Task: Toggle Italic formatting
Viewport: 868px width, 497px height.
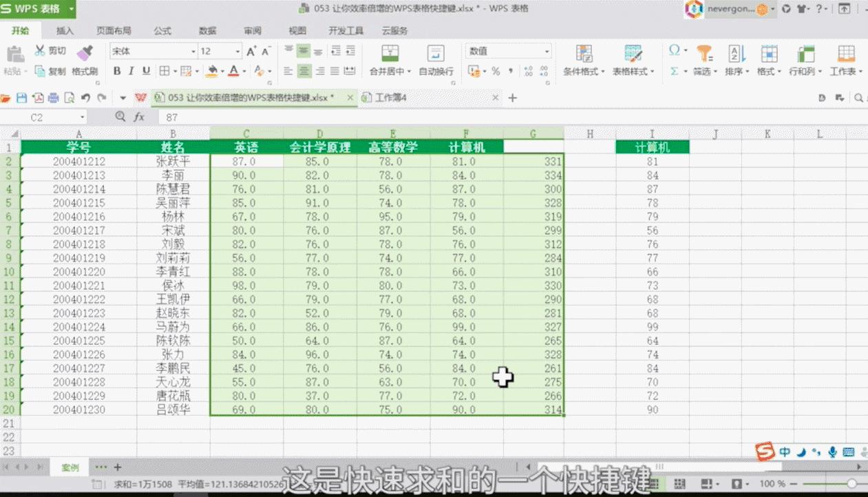Action: tap(131, 71)
